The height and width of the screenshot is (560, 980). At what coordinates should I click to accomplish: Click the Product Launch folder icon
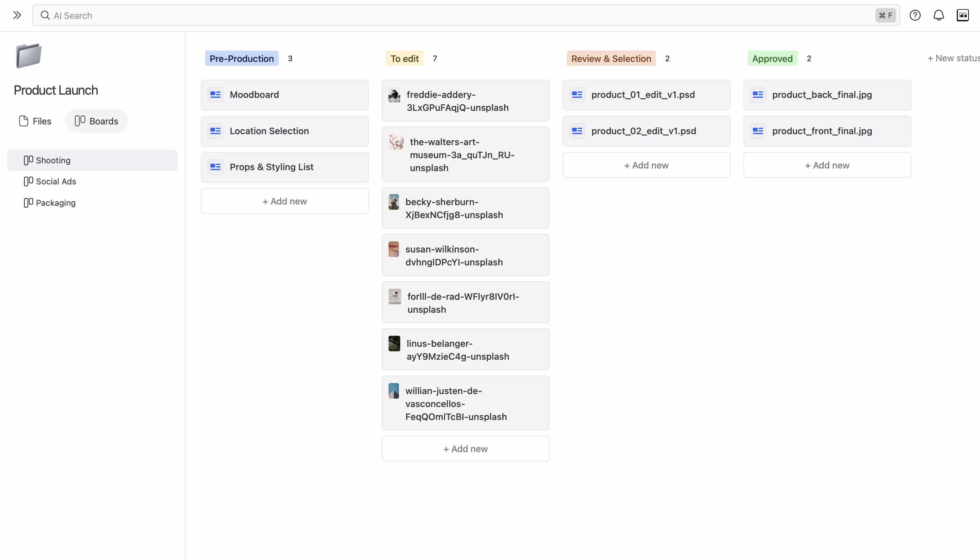coord(29,56)
